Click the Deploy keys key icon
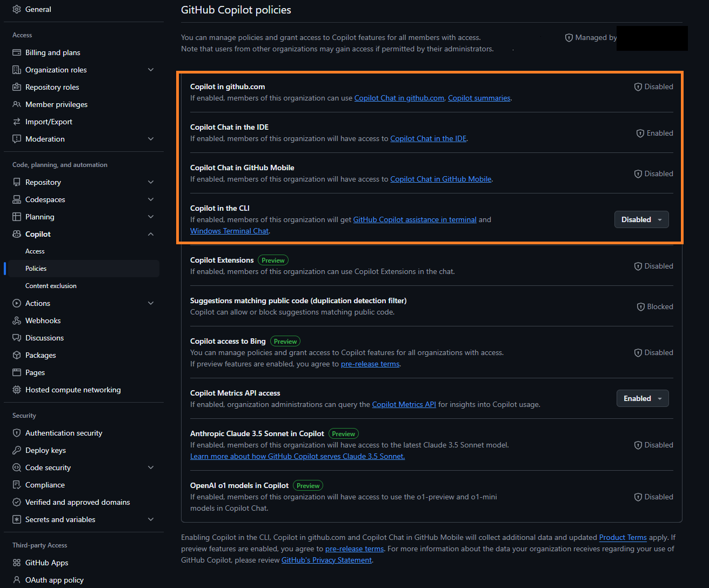The width and height of the screenshot is (709, 588). coord(17,450)
